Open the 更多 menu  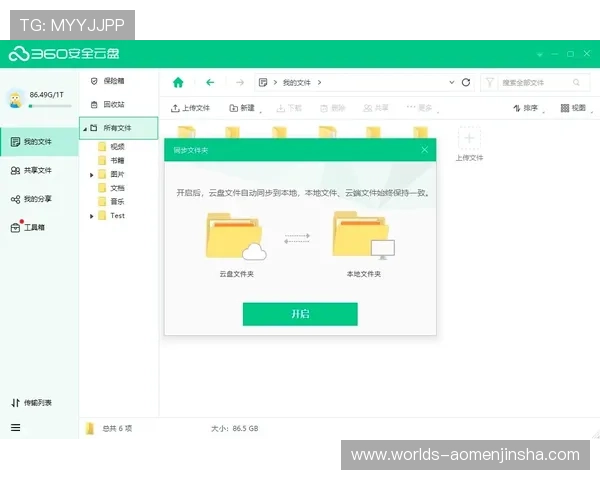pos(421,108)
